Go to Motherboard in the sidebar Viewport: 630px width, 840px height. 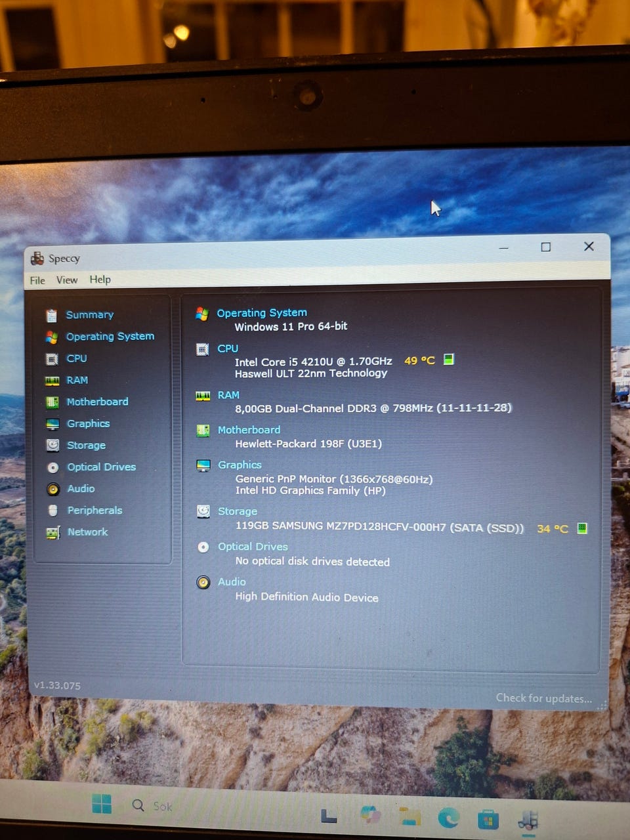click(98, 402)
